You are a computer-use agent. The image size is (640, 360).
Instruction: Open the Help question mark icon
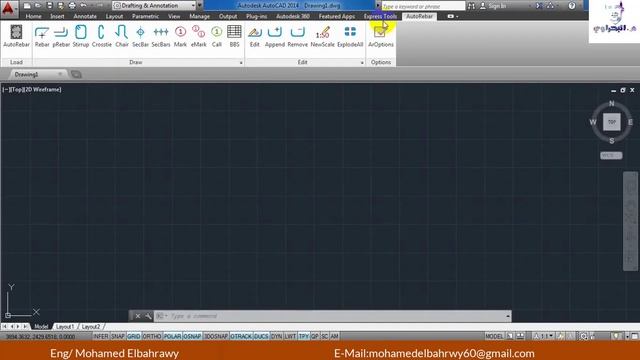pyautogui.click(x=572, y=6)
